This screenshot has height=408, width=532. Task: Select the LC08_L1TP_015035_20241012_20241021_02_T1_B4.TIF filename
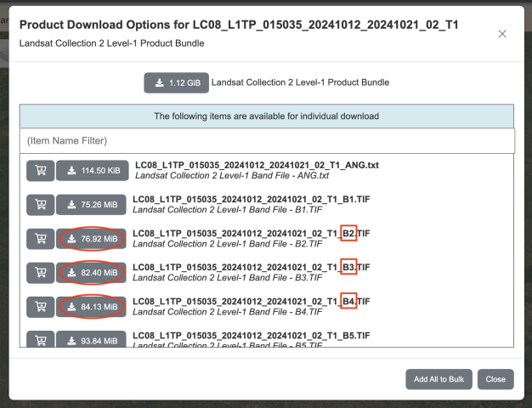click(251, 302)
